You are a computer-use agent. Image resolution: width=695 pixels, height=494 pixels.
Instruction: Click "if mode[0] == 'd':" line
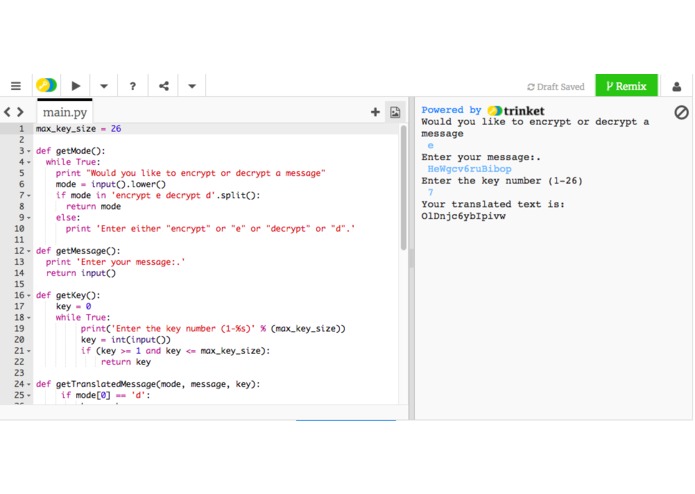click(105, 395)
